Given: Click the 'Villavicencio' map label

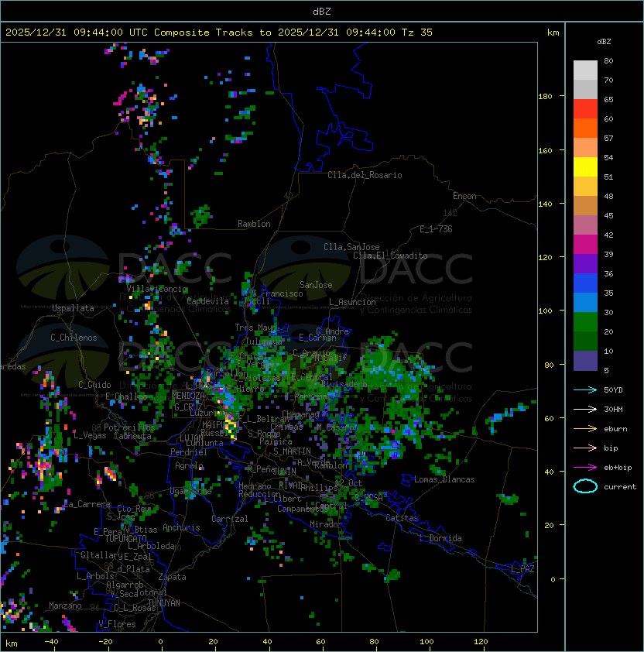Looking at the screenshot, I should tap(156, 289).
